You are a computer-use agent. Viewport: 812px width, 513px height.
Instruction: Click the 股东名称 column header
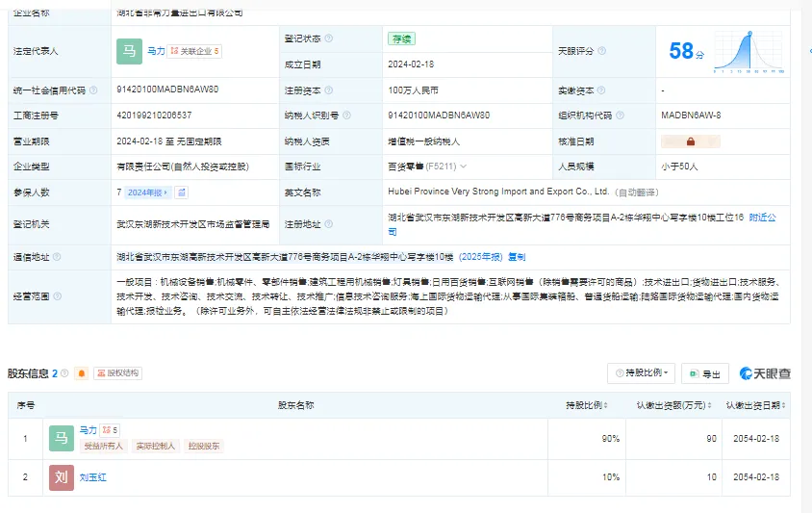coord(295,405)
